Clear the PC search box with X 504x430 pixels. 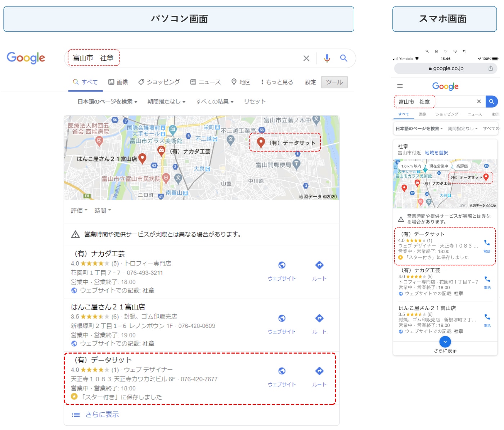(306, 58)
